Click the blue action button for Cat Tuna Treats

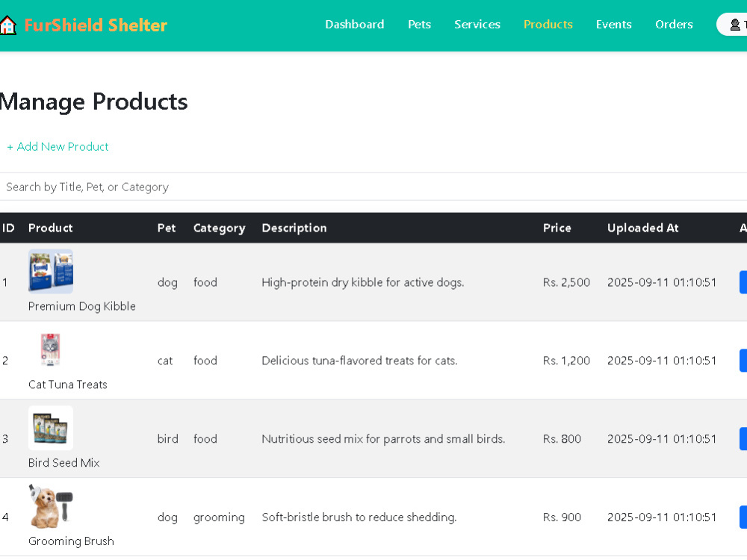point(743,361)
